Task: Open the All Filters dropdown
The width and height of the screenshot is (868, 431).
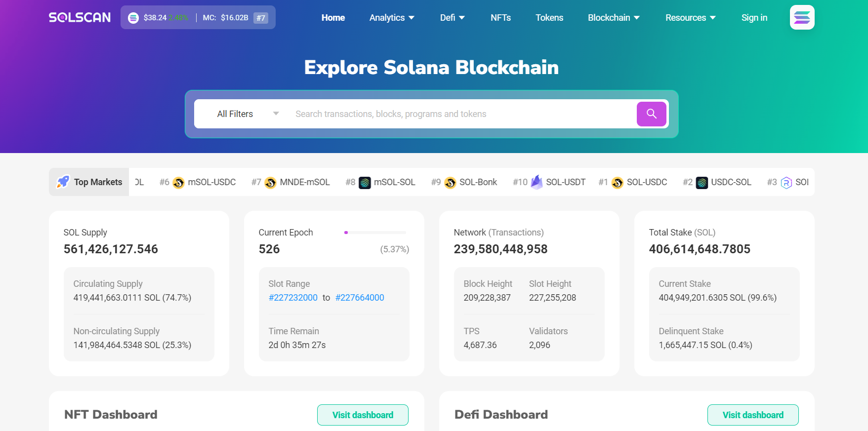Action: click(x=248, y=114)
